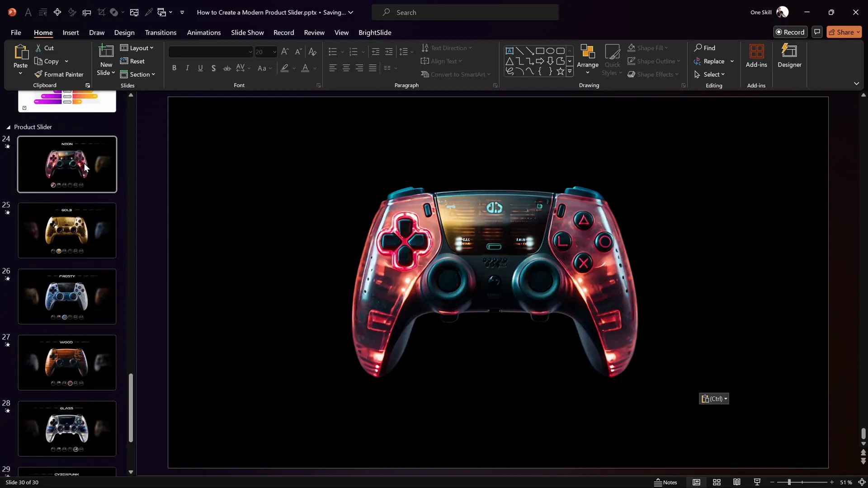
Task: Open Add-ins from the ribbon
Action: pyautogui.click(x=756, y=56)
